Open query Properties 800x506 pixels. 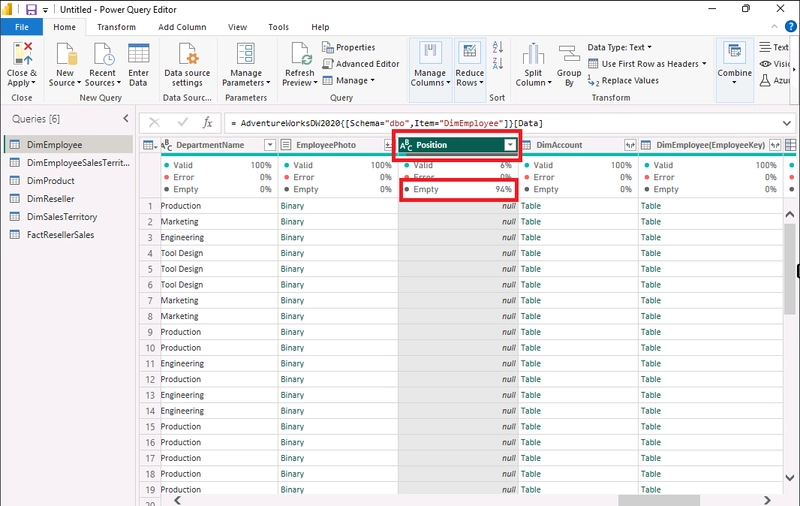coord(349,47)
